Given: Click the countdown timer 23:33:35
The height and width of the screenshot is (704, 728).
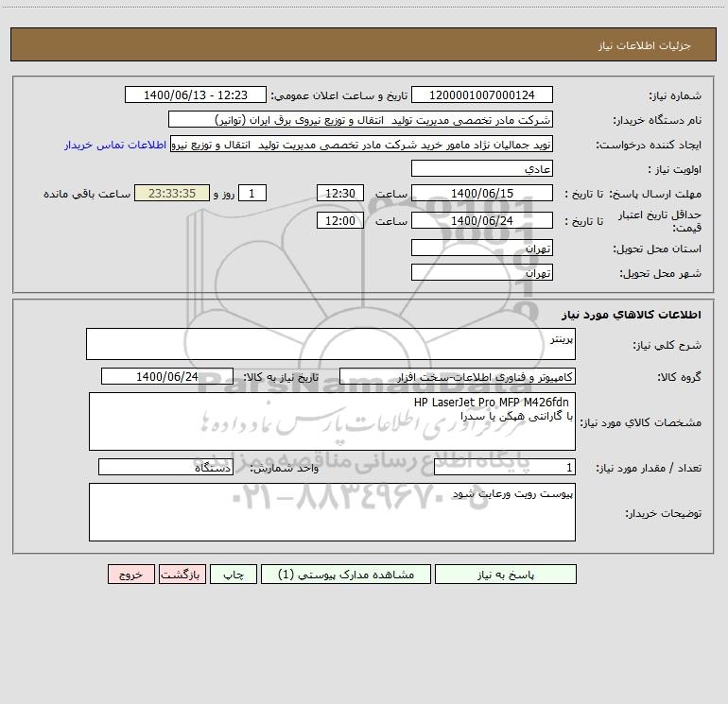Looking at the screenshot, I should click(172, 193).
